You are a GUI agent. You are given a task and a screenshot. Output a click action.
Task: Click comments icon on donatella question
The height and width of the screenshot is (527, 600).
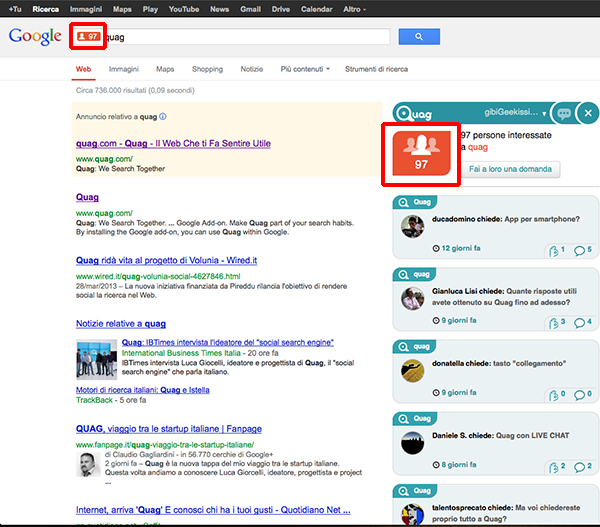tap(579, 395)
